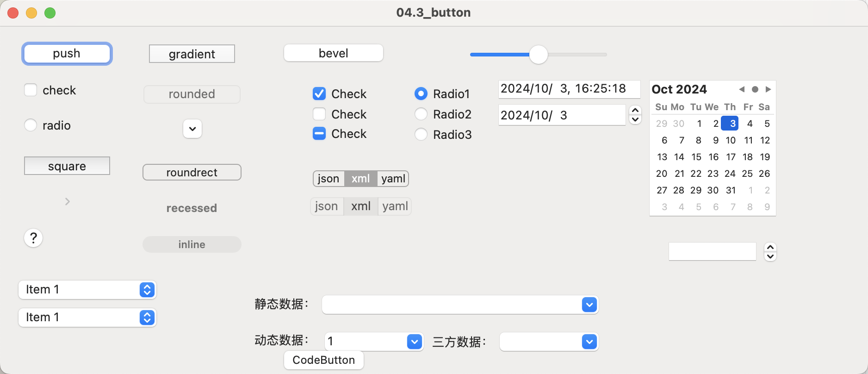This screenshot has height=374, width=868.
Task: Click the empty text field beside stepper
Action: click(x=713, y=251)
